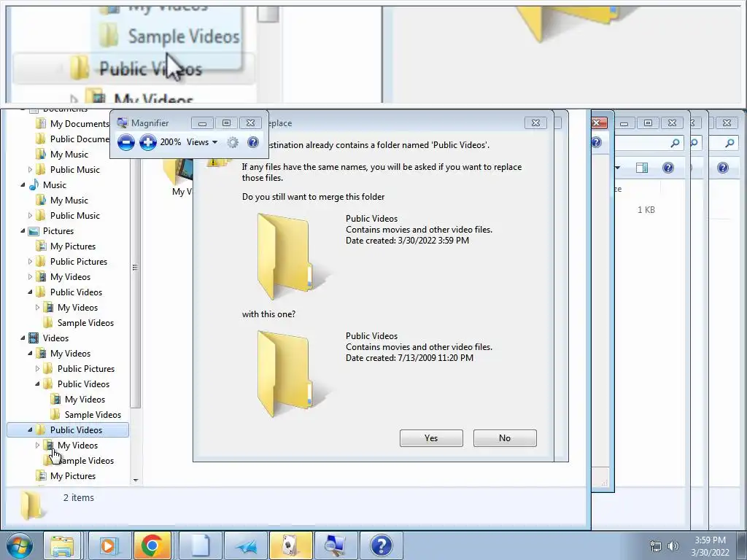Switch to Google Chrome on the taskbar
Screen dimensions: 747x560
tap(152, 545)
